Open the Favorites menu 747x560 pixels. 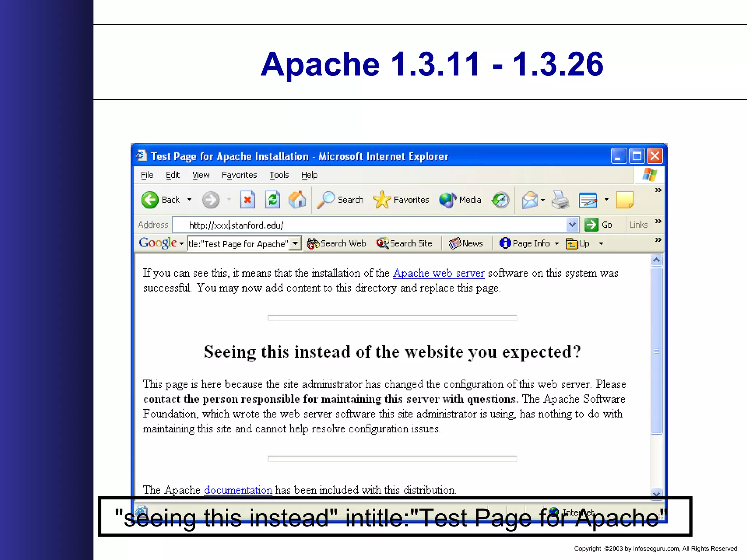239,175
